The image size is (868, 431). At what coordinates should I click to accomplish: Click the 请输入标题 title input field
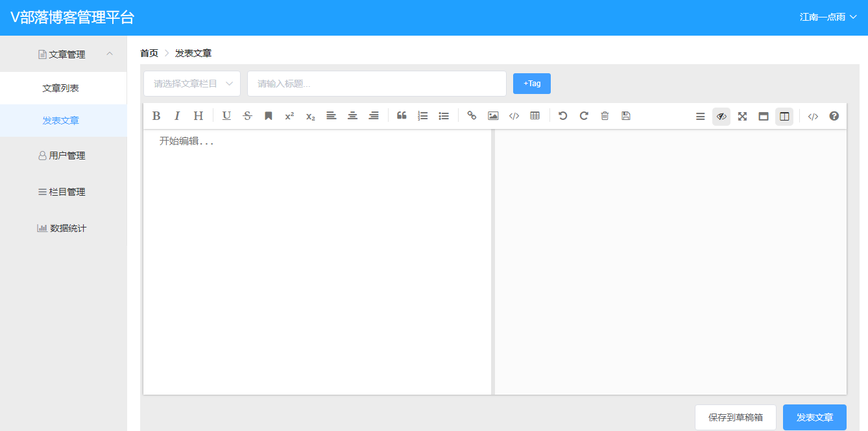[x=376, y=84]
